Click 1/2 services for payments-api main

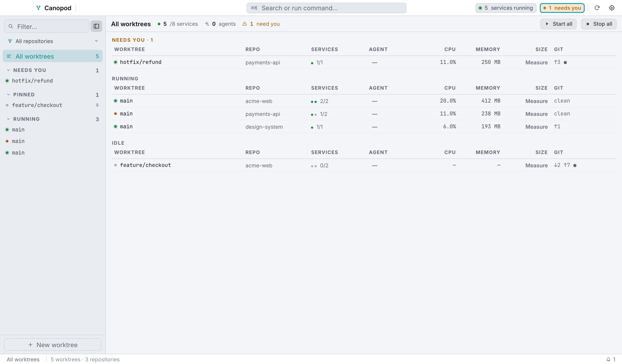pyautogui.click(x=319, y=114)
